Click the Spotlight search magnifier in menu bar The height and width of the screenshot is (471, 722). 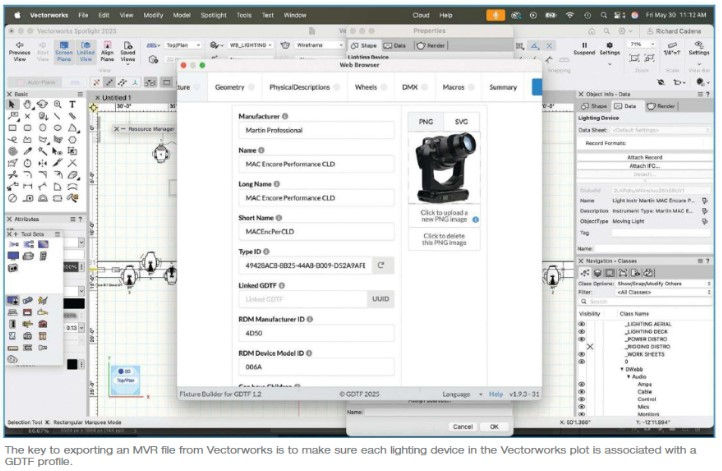point(603,15)
